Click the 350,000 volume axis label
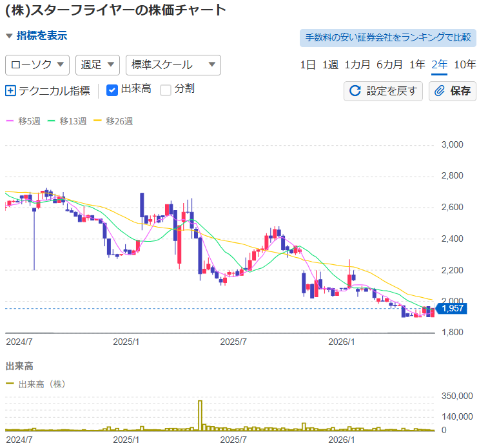Viewport: 479px width, 448px height. (x=457, y=396)
